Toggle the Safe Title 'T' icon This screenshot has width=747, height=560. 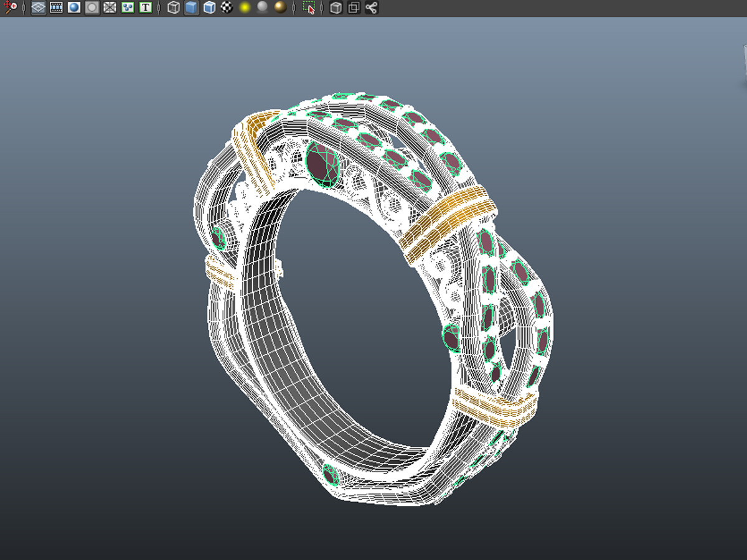146,8
